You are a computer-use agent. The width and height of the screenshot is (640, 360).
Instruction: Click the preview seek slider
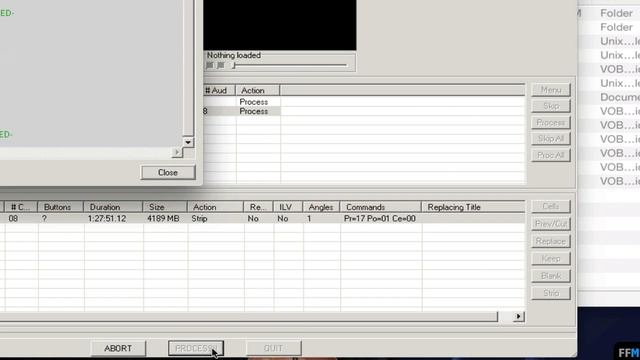click(290, 65)
